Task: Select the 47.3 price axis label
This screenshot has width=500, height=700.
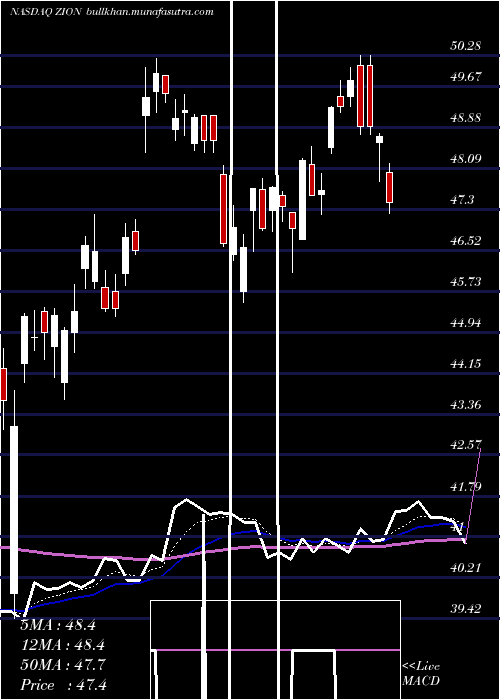Action: click(x=462, y=200)
